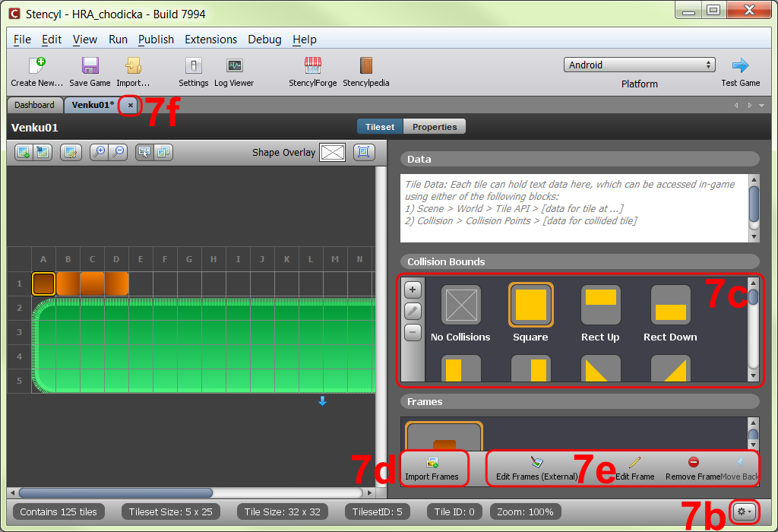Open the gear options dropdown in status bar
Image resolution: width=778 pixels, height=532 pixels.
pyautogui.click(x=745, y=511)
